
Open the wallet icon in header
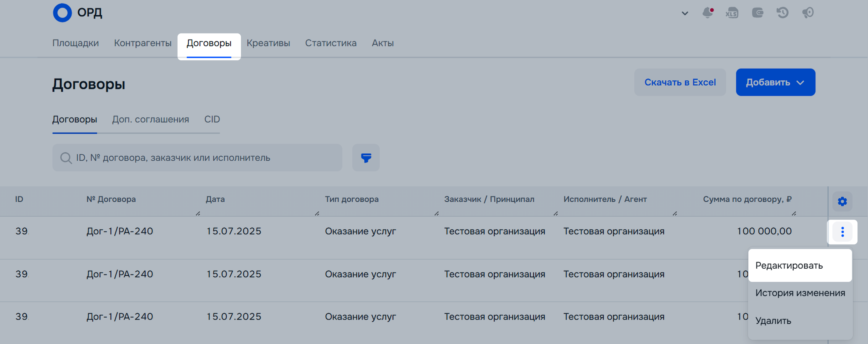tap(758, 13)
